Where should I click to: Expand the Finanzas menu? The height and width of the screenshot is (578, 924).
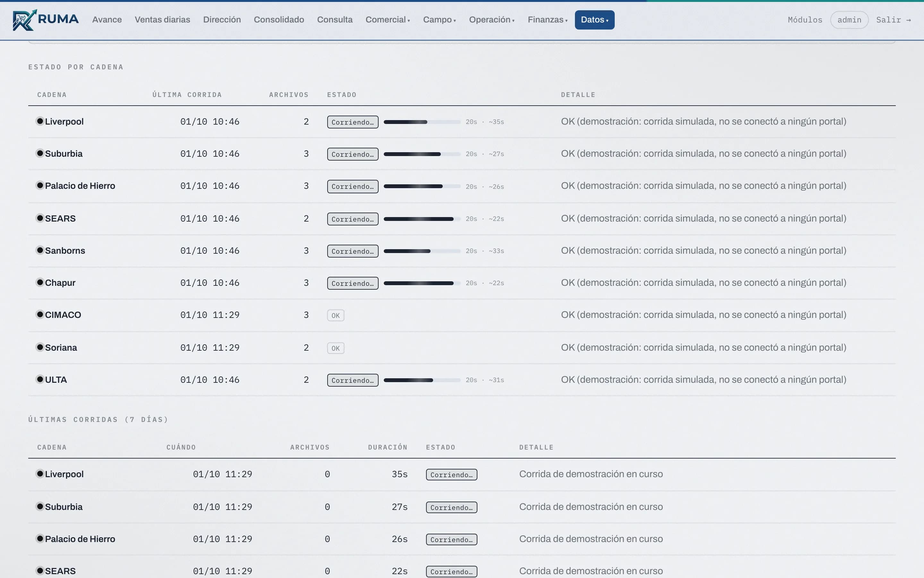[x=548, y=20]
